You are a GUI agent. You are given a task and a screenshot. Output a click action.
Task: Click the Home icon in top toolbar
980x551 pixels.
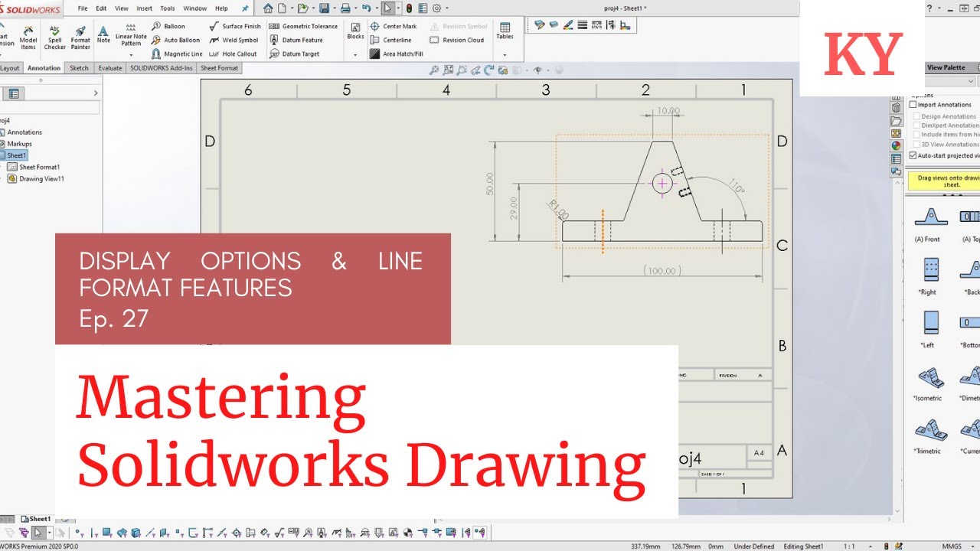[x=268, y=8]
